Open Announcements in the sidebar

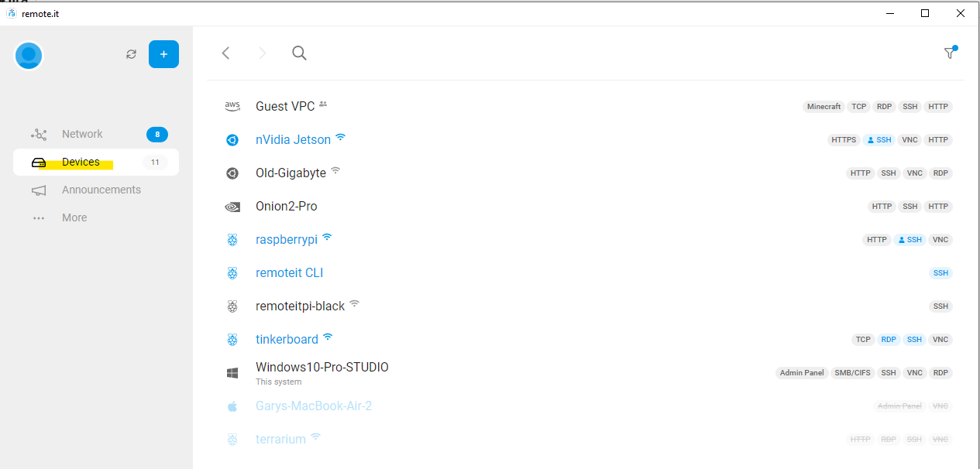[96, 190]
